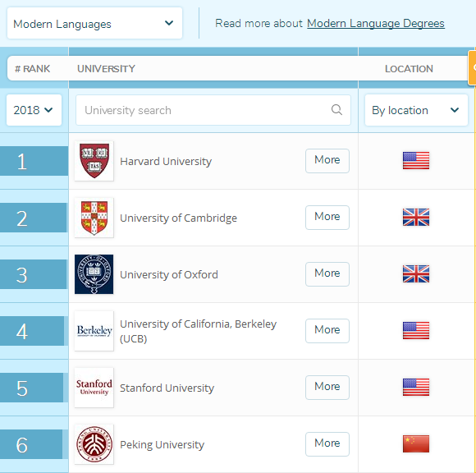This screenshot has height=473, width=476.
Task: Click the UNIVERSITY column header
Action: point(106,69)
